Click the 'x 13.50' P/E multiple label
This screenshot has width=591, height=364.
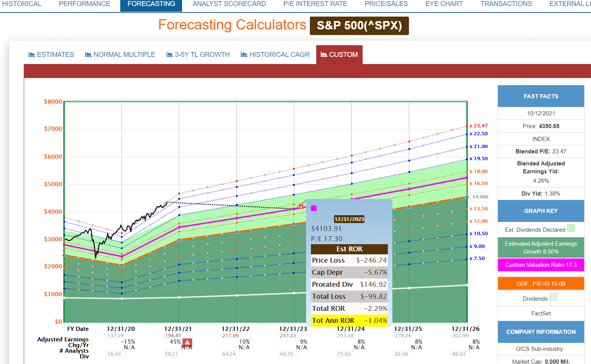pos(478,209)
